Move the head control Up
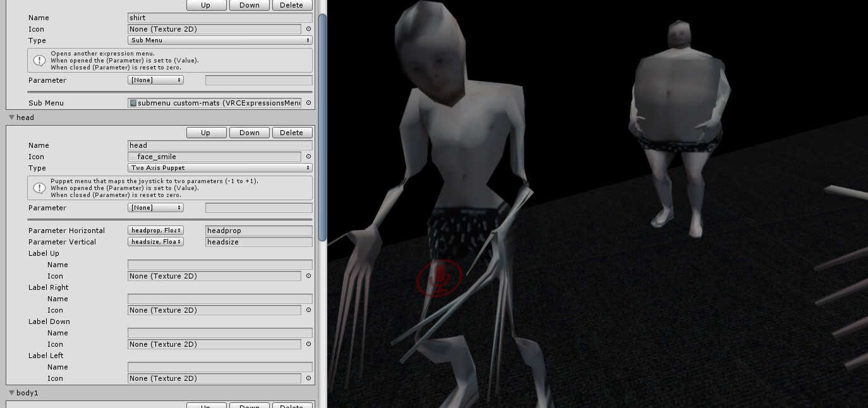Screen dimensions: 868x408 [206, 133]
